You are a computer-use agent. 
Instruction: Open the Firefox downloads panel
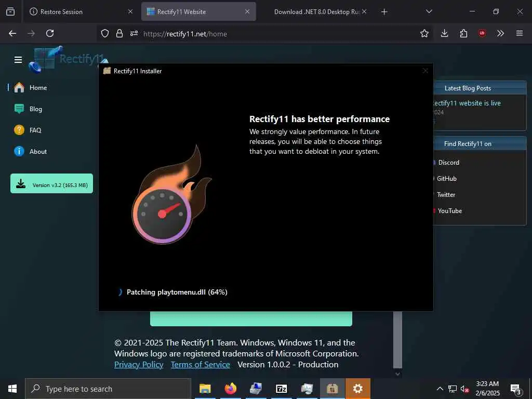(x=445, y=33)
